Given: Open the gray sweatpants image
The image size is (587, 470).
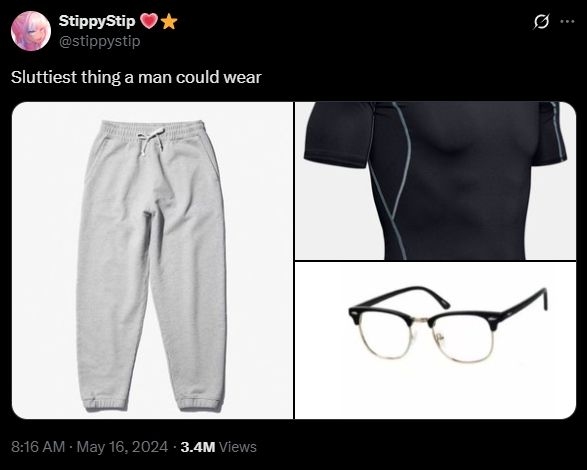Looking at the screenshot, I should click(x=152, y=260).
